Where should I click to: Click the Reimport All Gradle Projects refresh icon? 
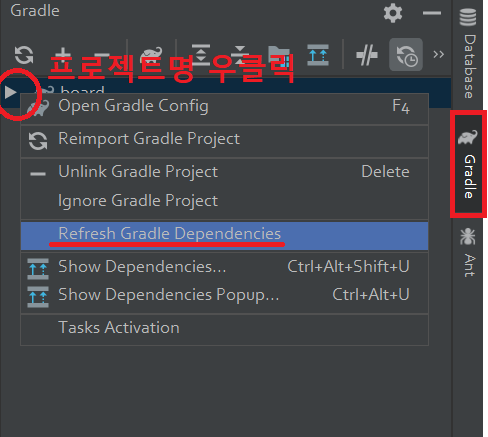(24, 55)
